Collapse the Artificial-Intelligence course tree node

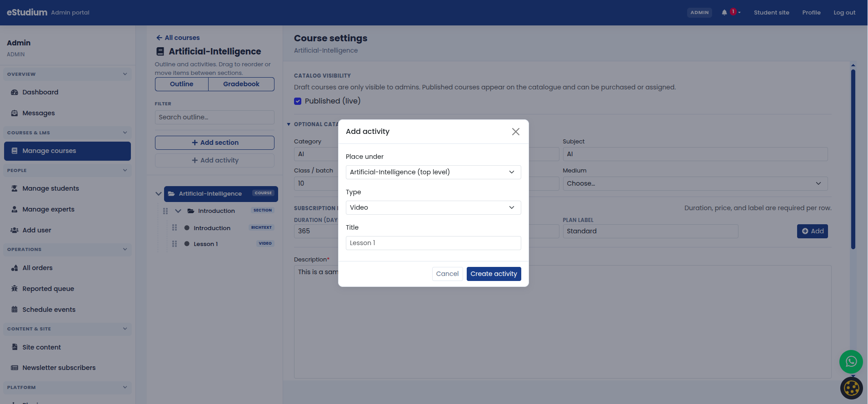(x=158, y=194)
